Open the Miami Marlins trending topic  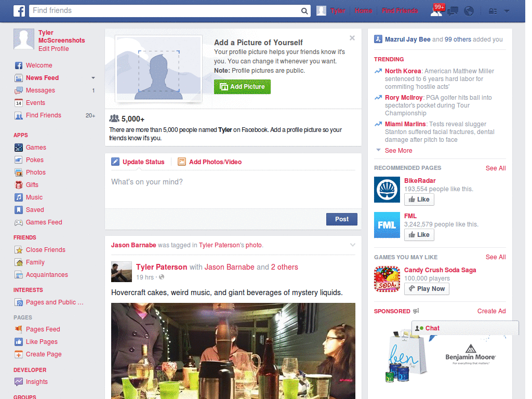(405, 124)
